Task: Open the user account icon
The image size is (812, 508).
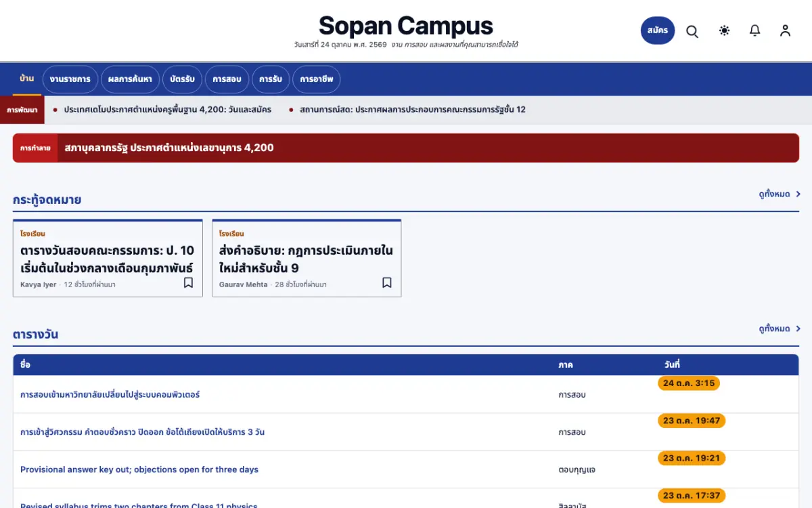Action: pos(785,30)
